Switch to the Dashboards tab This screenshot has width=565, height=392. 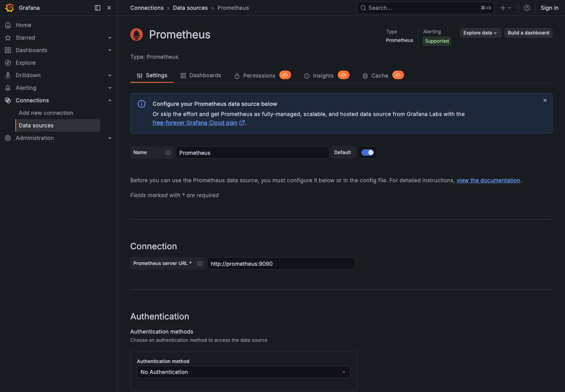[x=201, y=75]
